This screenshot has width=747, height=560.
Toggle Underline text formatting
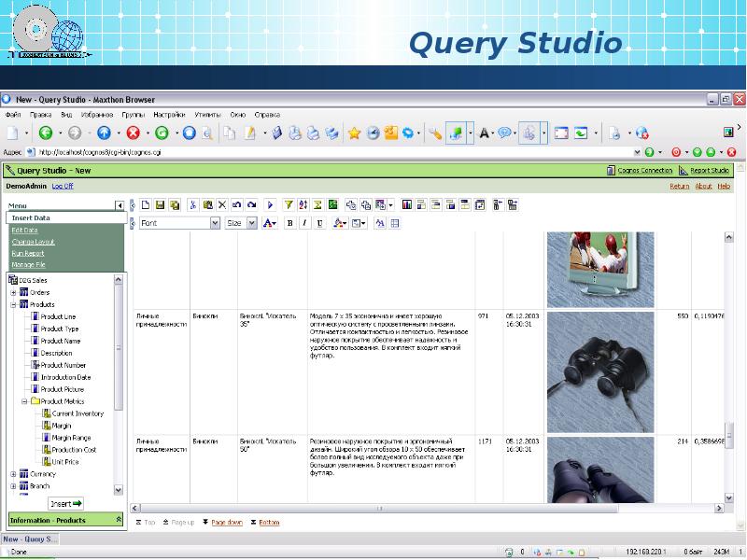(319, 223)
